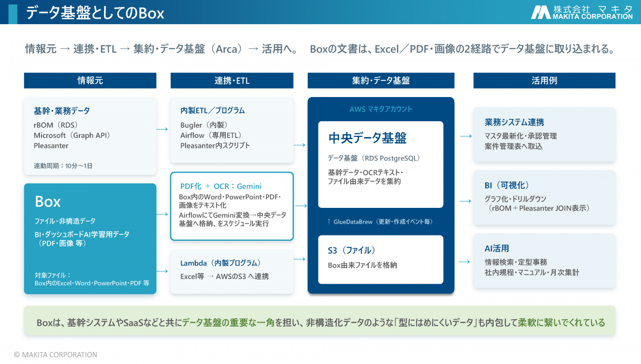The width and height of the screenshot is (641, 364).
Task: Select the 基幹・業務データ card heading
Action: pos(62,111)
